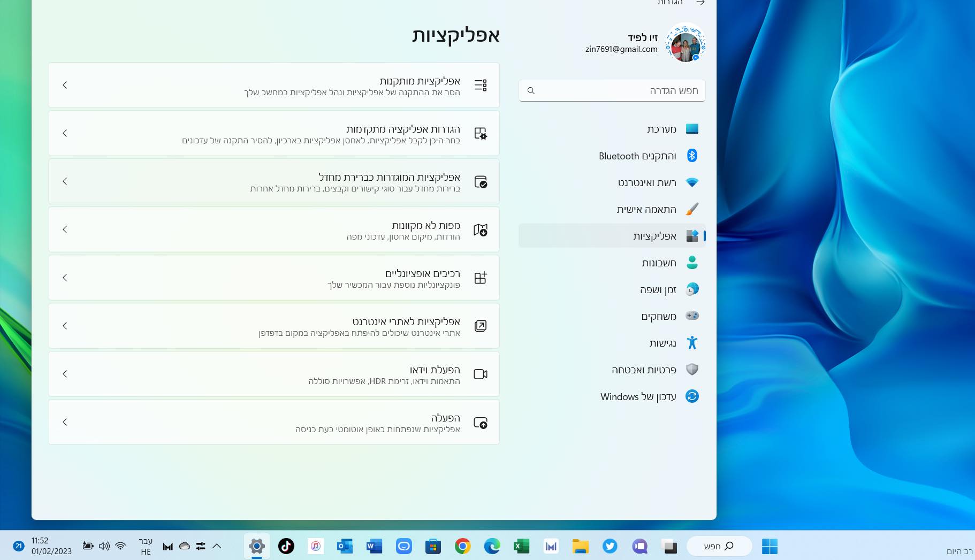The height and width of the screenshot is (560, 975).
Task: Expand the הפעלת וידאו row chevron
Action: [65, 374]
